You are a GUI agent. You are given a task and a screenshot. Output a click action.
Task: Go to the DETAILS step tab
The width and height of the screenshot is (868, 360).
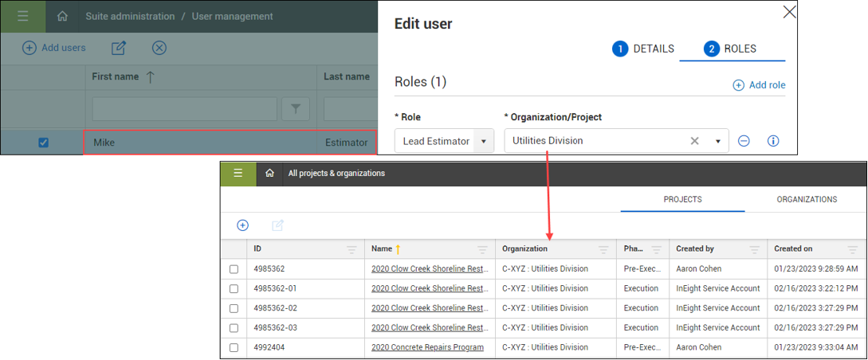[x=644, y=49]
